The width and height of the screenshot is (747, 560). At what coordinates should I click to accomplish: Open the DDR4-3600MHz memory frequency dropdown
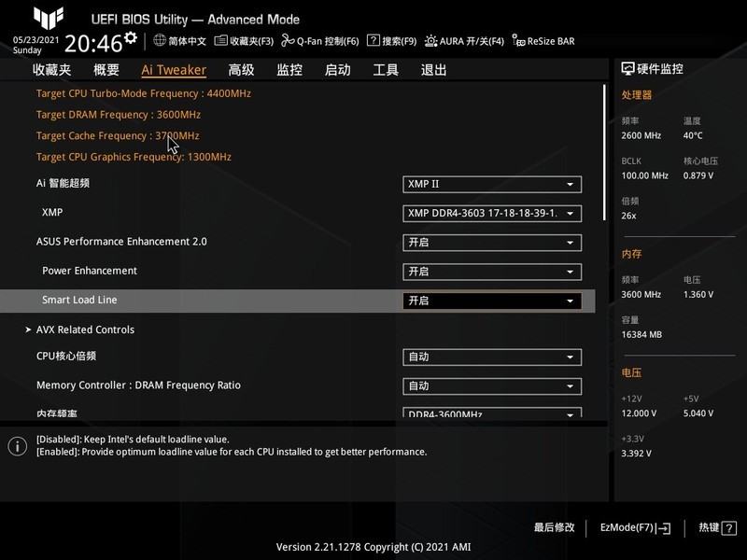tap(492, 413)
